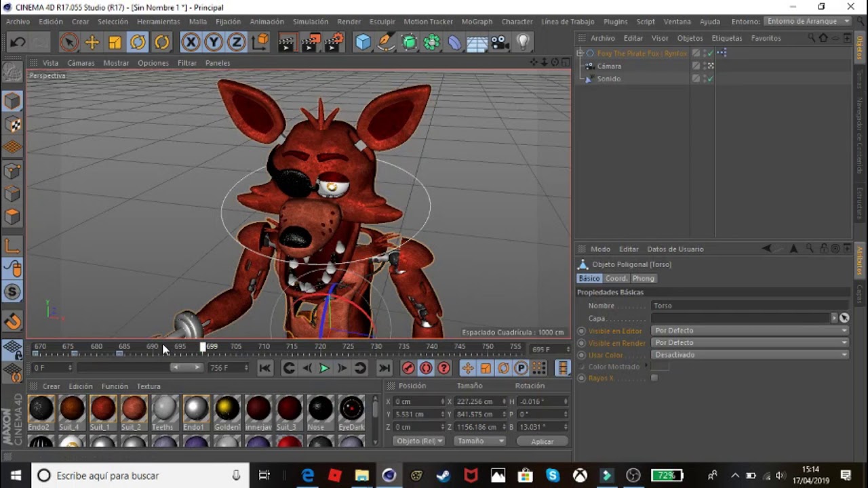The width and height of the screenshot is (868, 488).
Task: Switch to Phong tab
Action: (x=644, y=279)
